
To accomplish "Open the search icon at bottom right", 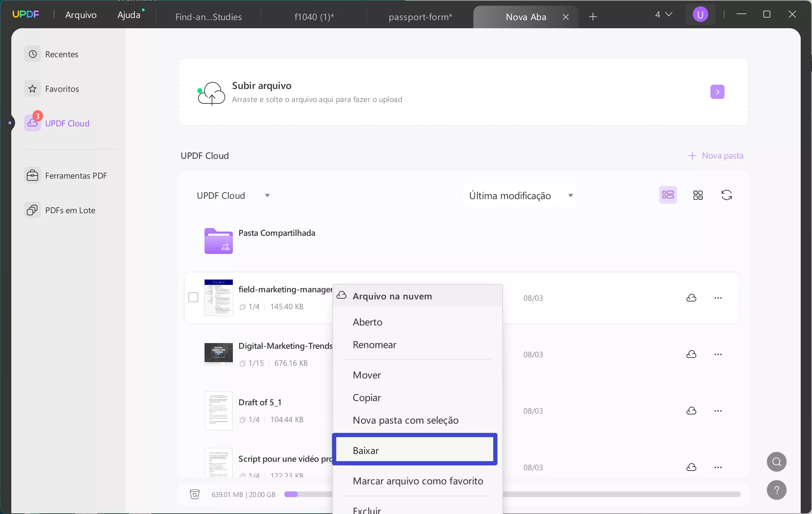I will click(x=776, y=461).
